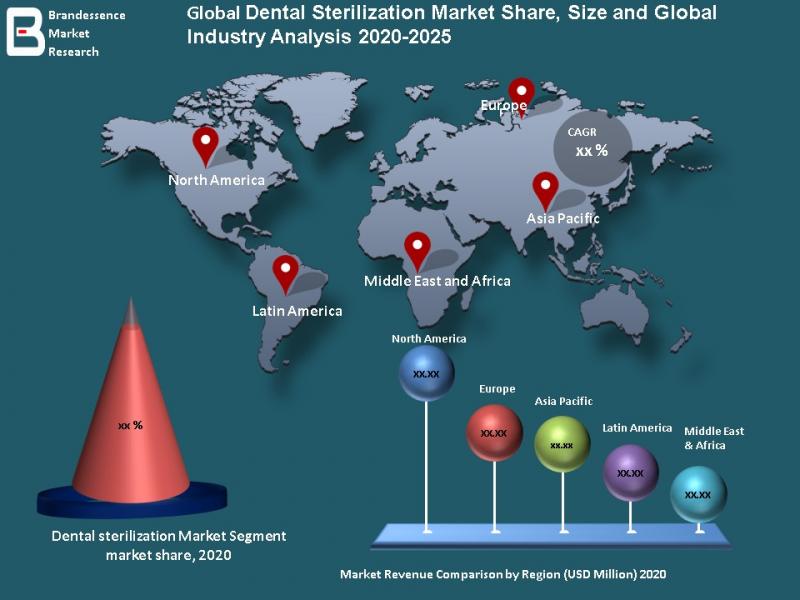Click the blue North America revenue sphere
800x600 pixels.
tap(427, 373)
